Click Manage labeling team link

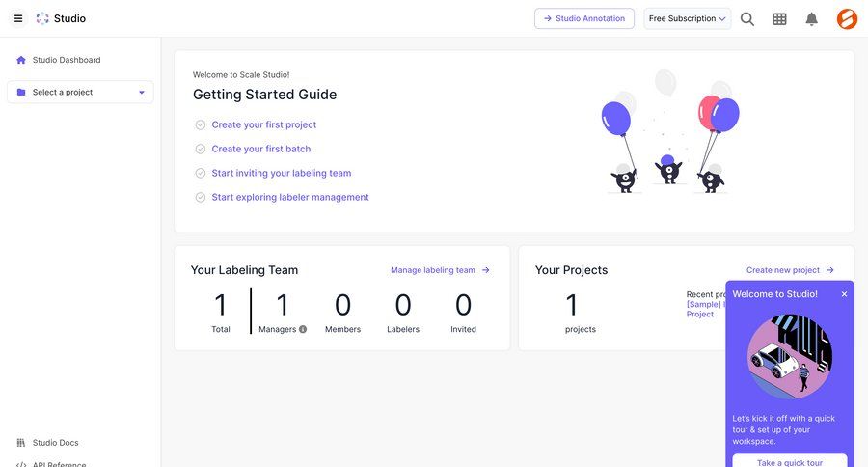pyautogui.click(x=433, y=270)
